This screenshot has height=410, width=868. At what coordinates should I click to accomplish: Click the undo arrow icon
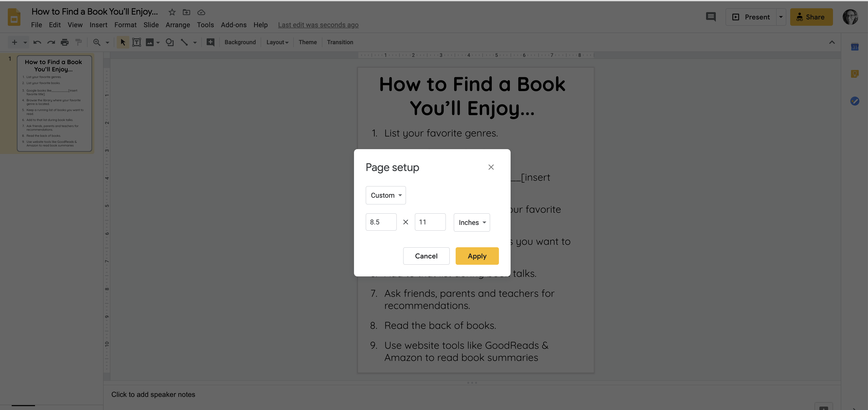pyautogui.click(x=37, y=43)
